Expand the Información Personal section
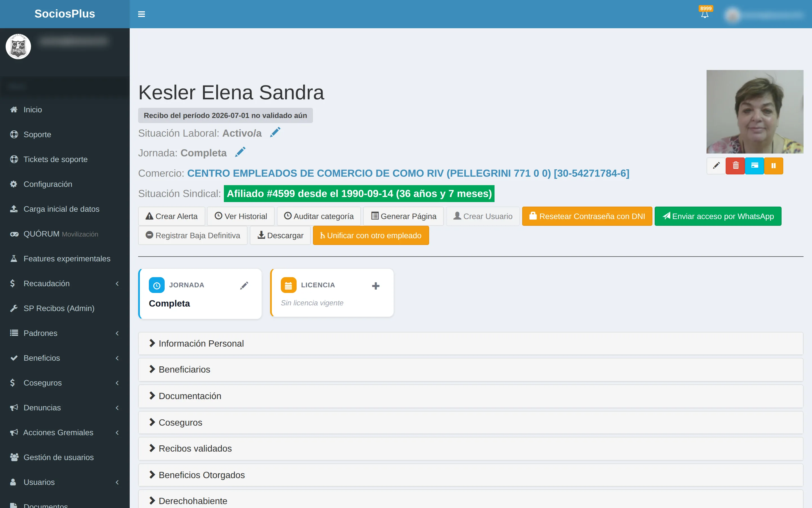 pyautogui.click(x=470, y=343)
